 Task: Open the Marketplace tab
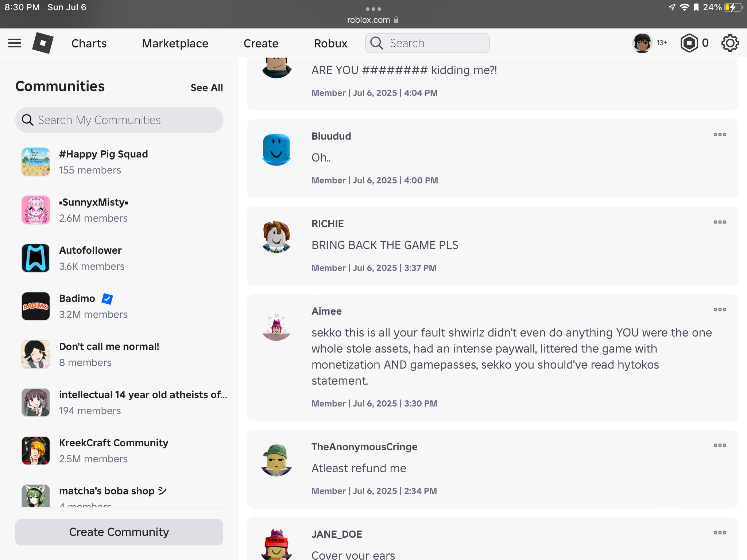[x=175, y=43]
